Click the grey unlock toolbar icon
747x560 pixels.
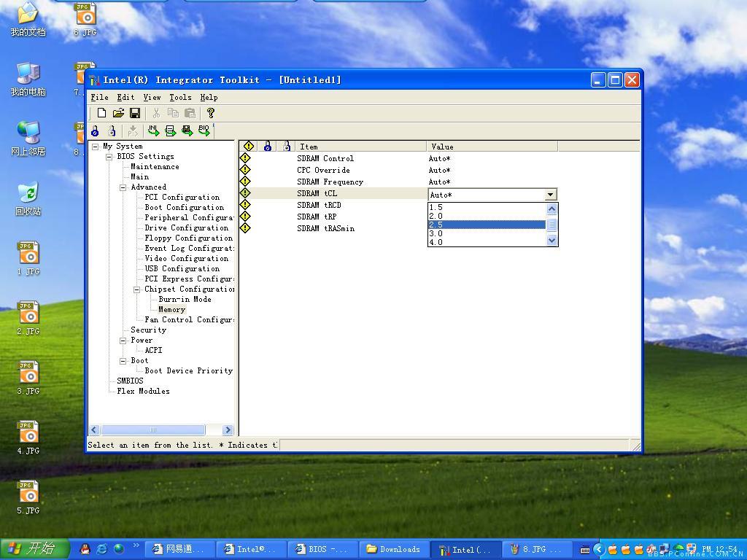click(112, 131)
